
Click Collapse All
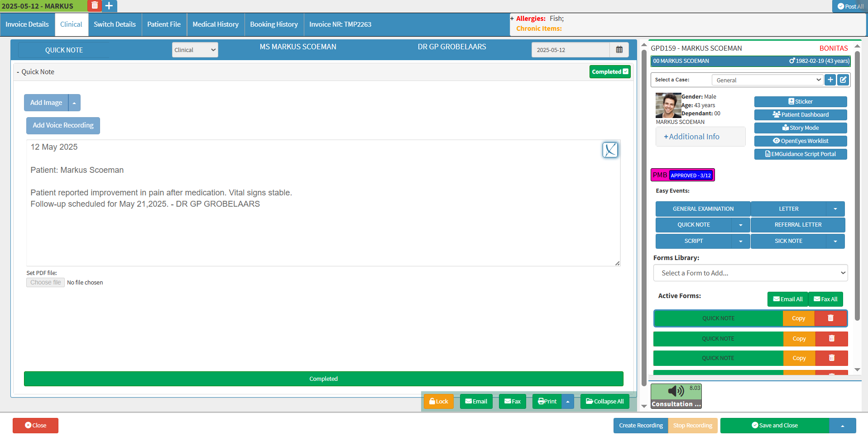605,401
